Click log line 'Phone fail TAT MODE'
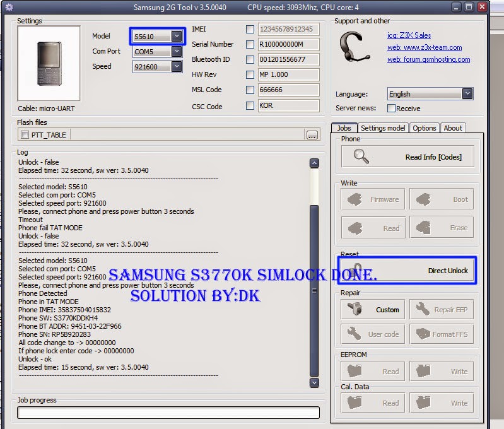The image size is (504, 429). [50, 228]
